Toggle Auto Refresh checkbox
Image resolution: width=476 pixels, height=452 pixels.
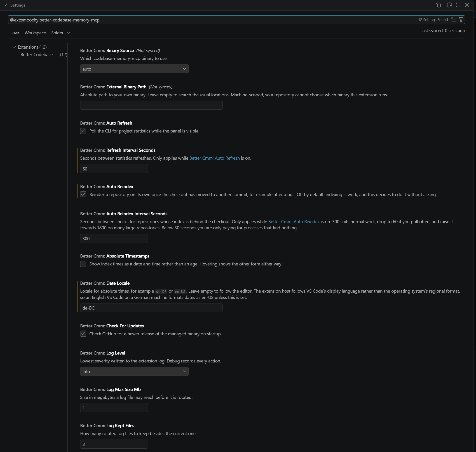[x=83, y=131]
